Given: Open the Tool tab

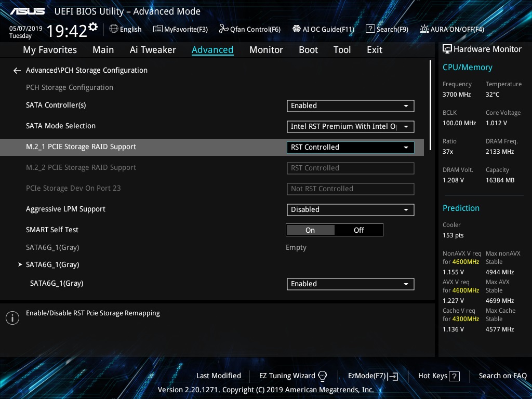Looking at the screenshot, I should tap(342, 50).
